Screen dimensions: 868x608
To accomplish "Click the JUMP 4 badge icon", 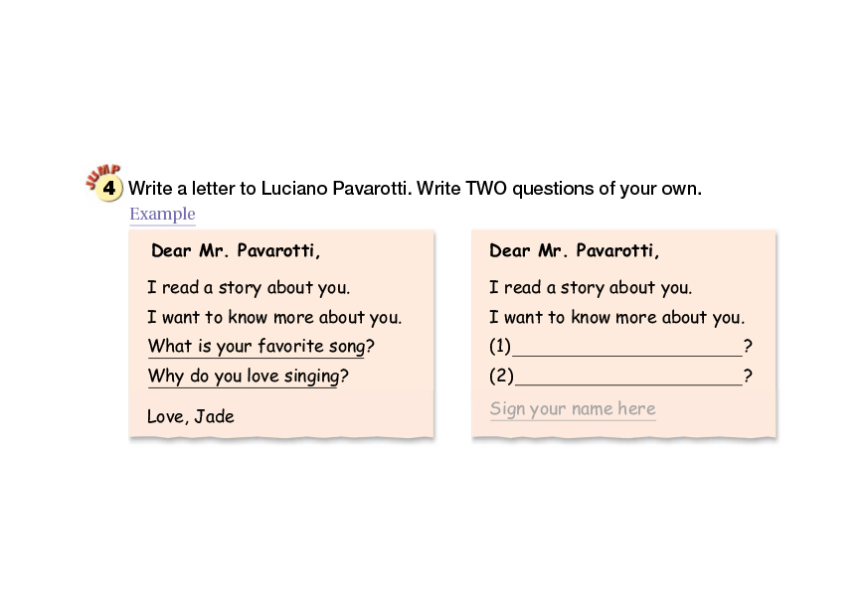I will coord(105,184).
